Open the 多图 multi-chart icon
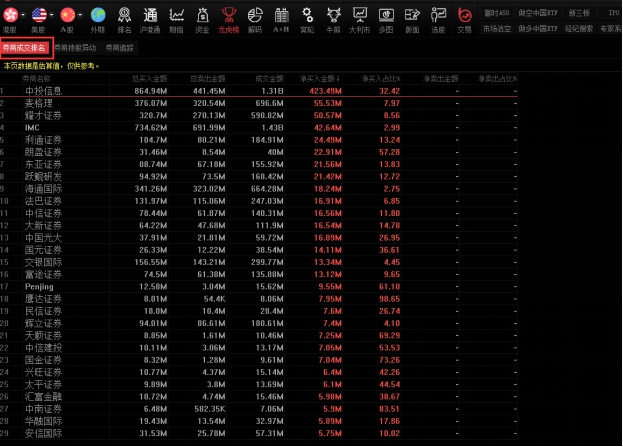The height and width of the screenshot is (447, 623). (x=385, y=16)
